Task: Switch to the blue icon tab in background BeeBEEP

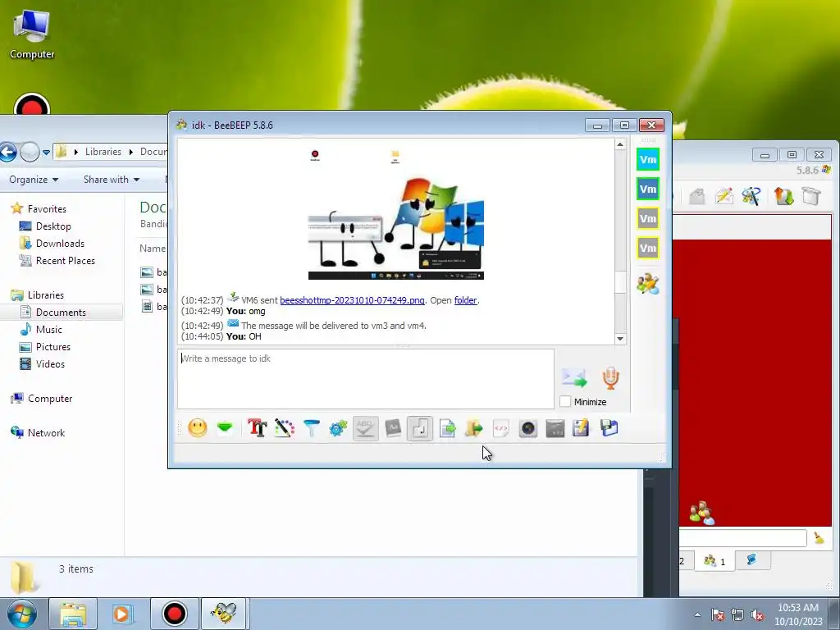Action: pyautogui.click(x=752, y=559)
